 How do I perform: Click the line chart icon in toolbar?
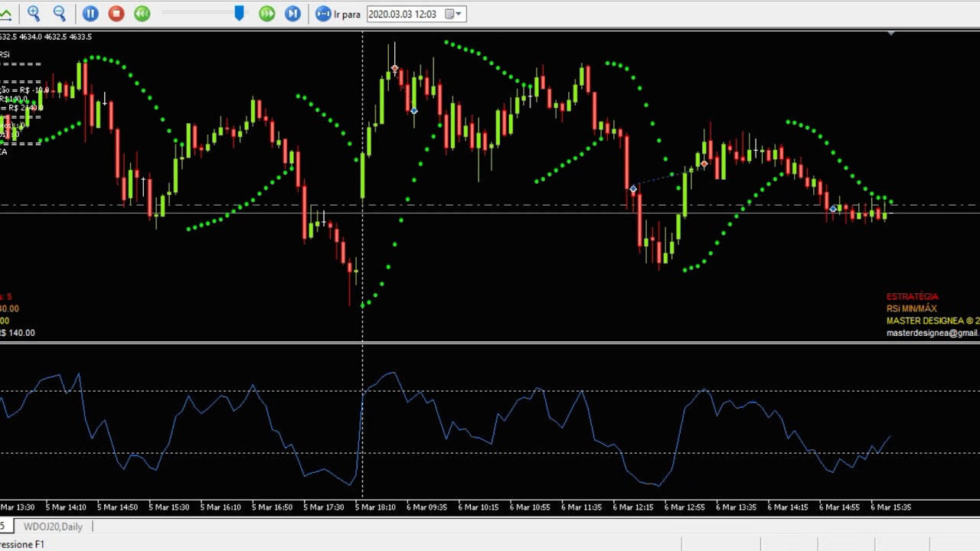click(x=5, y=13)
